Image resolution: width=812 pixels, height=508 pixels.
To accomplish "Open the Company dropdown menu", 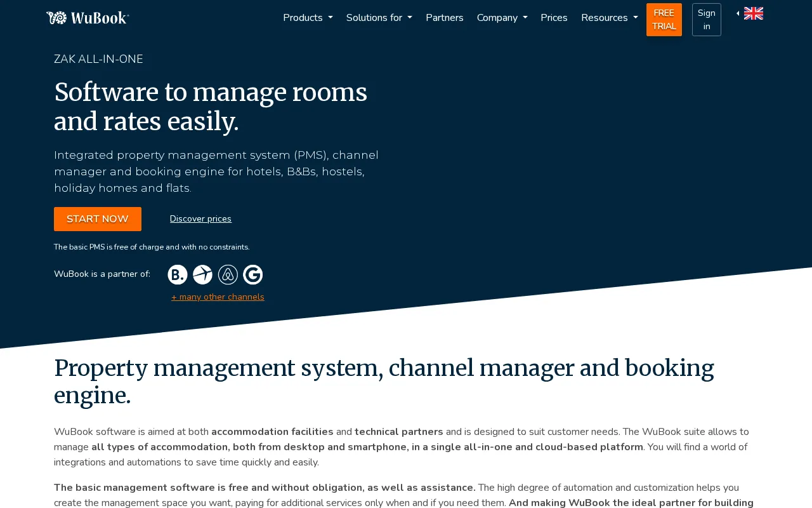I will [502, 18].
